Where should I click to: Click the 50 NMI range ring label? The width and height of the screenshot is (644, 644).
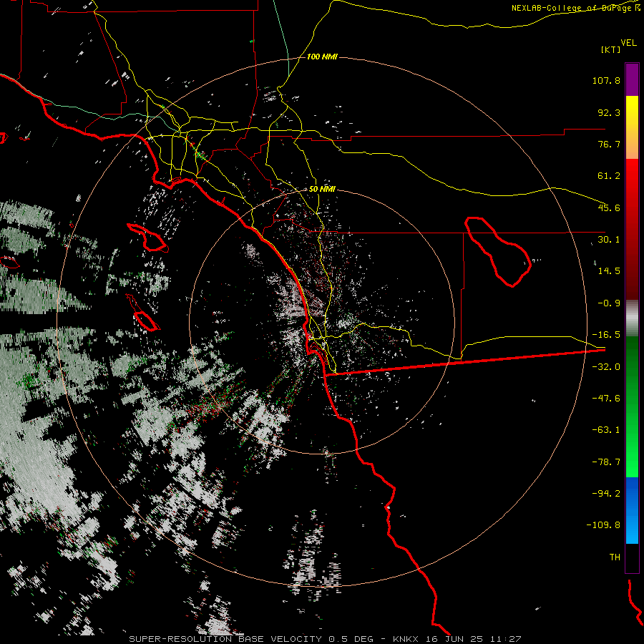tap(322, 190)
